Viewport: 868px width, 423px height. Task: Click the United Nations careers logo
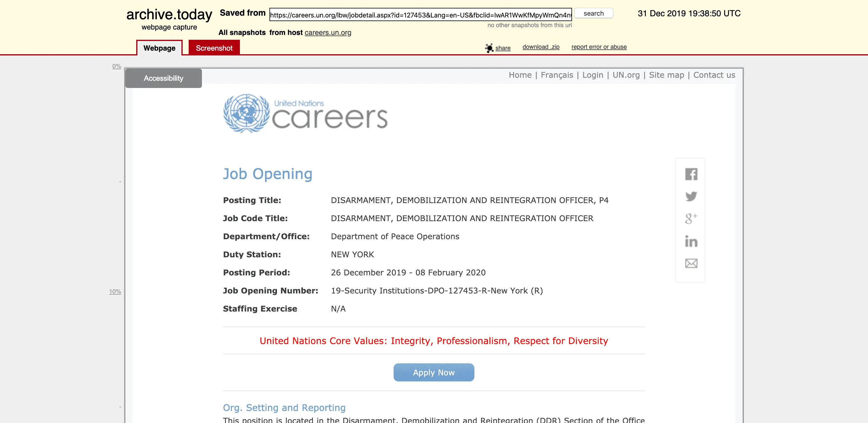click(x=305, y=114)
